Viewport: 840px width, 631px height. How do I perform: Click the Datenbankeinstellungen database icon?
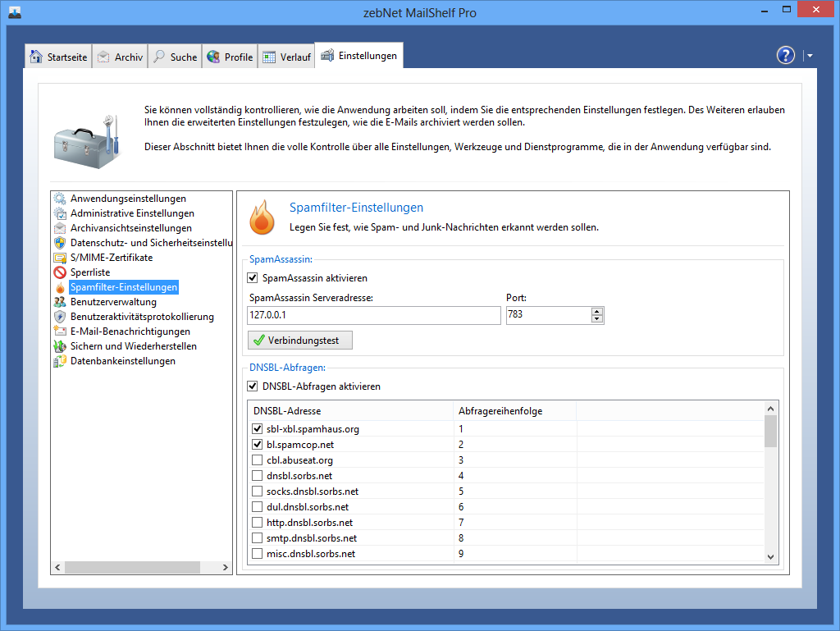point(60,361)
